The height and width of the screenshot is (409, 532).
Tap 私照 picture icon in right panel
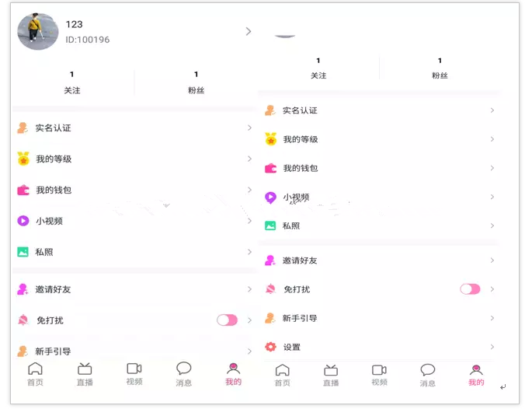tap(270, 225)
